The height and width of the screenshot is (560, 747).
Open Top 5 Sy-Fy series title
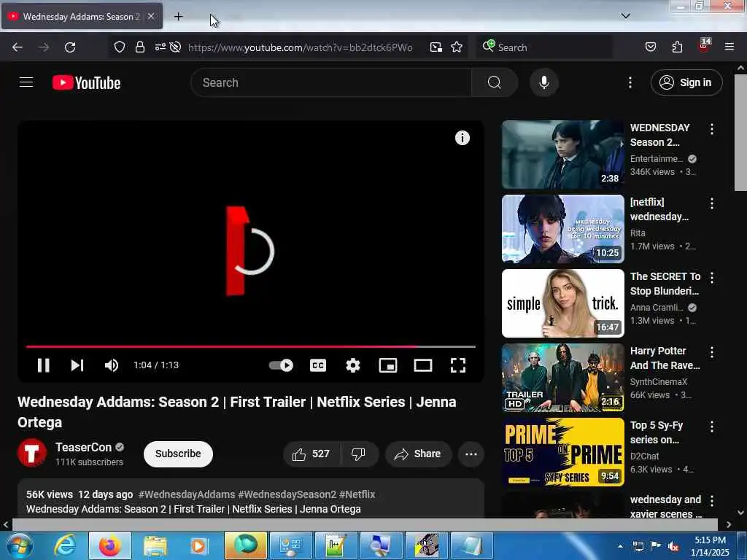pyautogui.click(x=657, y=432)
